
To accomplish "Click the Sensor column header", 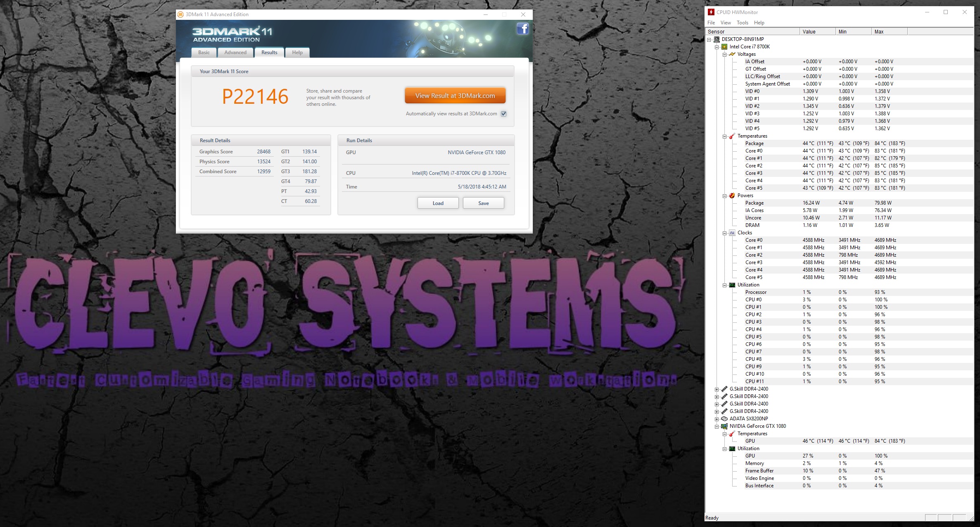I will [752, 32].
